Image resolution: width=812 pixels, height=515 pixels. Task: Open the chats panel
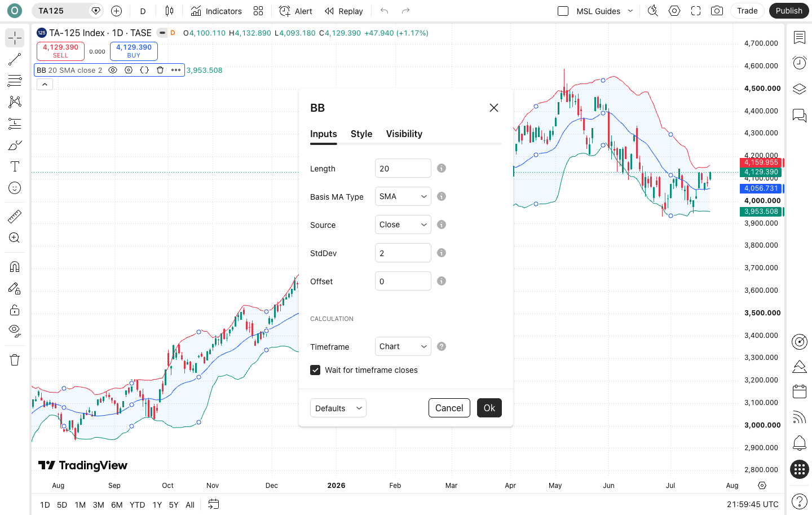[799, 115]
